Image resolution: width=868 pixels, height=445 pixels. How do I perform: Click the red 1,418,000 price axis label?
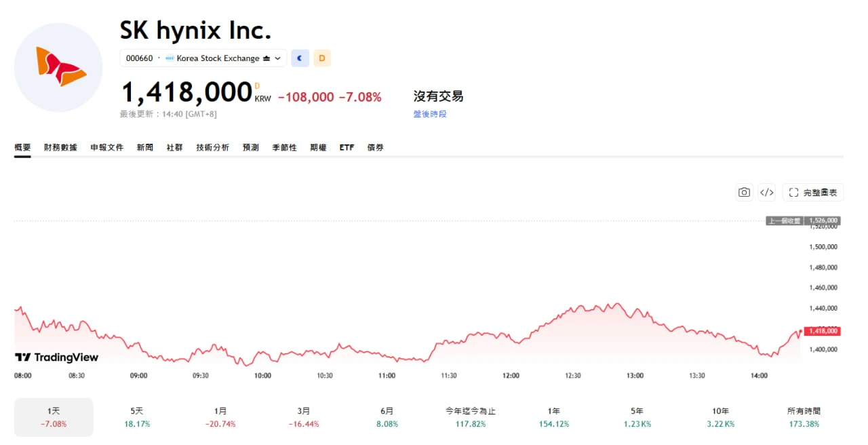pos(823,331)
